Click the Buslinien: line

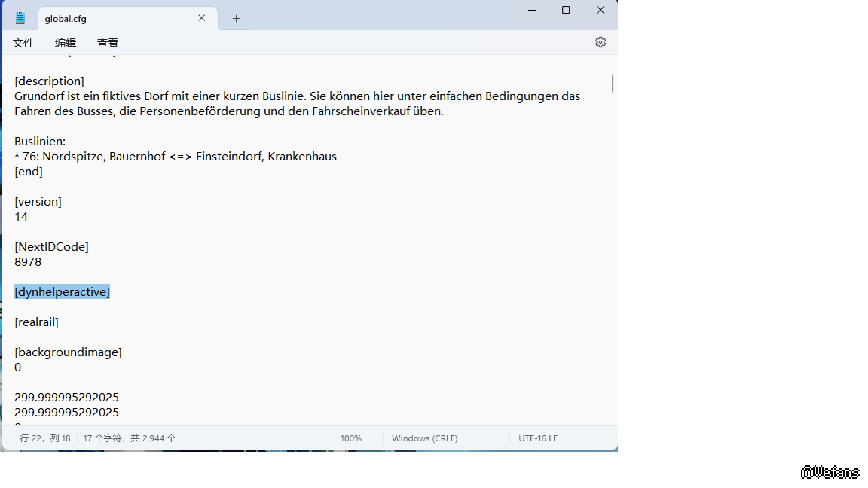tap(40, 142)
